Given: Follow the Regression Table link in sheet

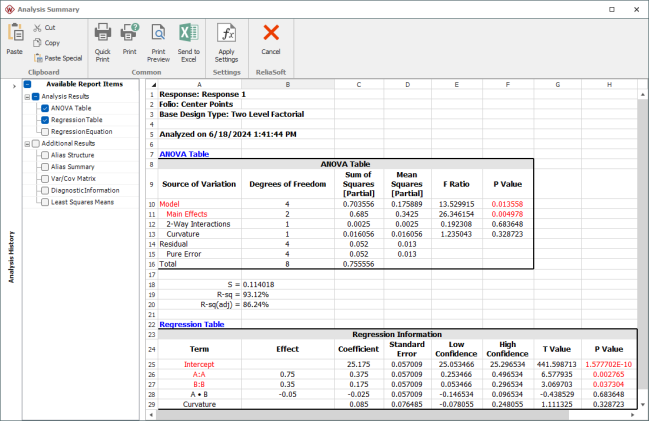Looking at the screenshot, I should tap(192, 324).
